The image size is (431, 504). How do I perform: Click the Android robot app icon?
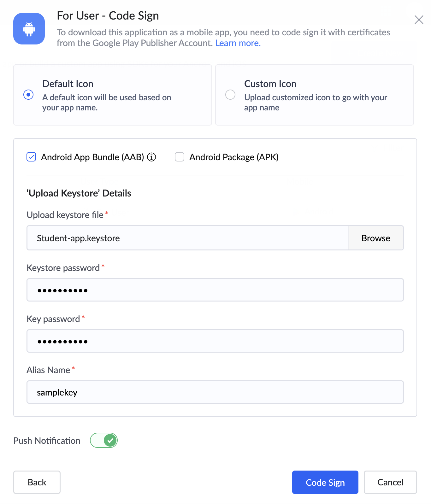click(29, 29)
